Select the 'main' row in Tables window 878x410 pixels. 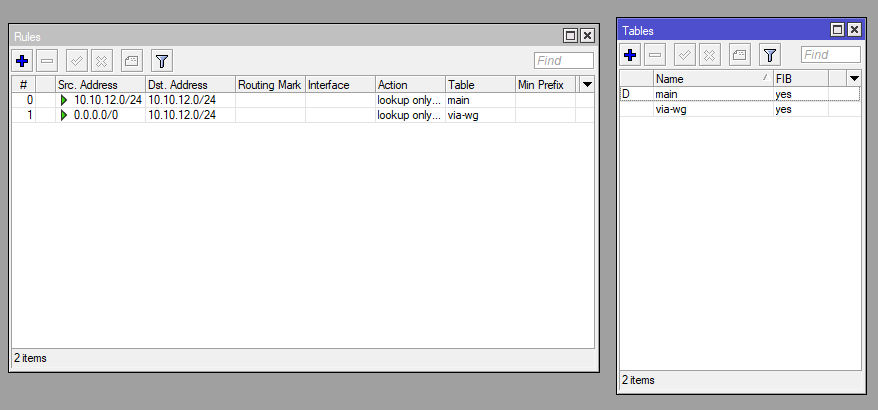[x=740, y=94]
